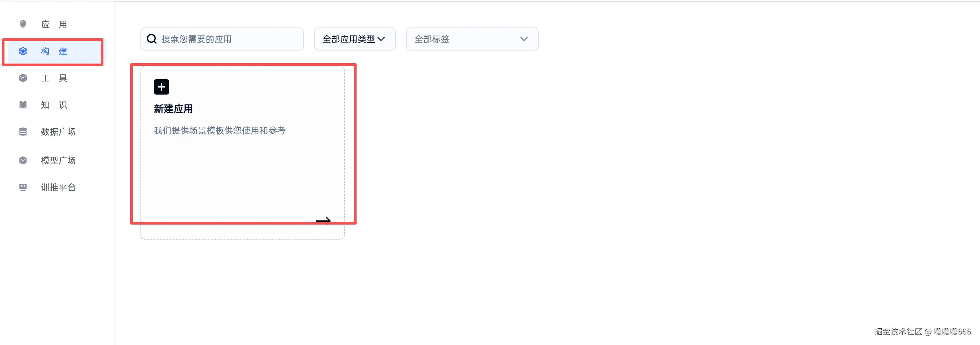Click the magnifier icon in search box
This screenshot has width=980, height=345.
pos(152,39)
